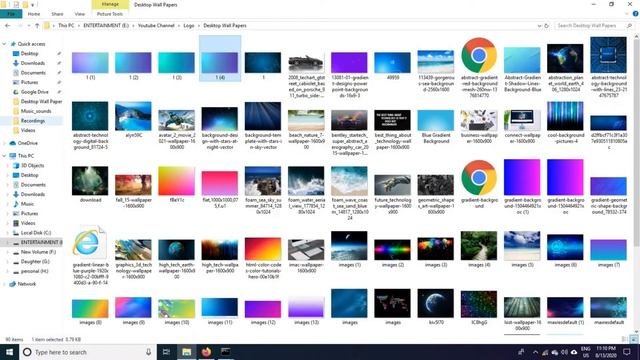Select the images (4) forest path thumbnail
Screen dimensions: 640x360
point(479,246)
